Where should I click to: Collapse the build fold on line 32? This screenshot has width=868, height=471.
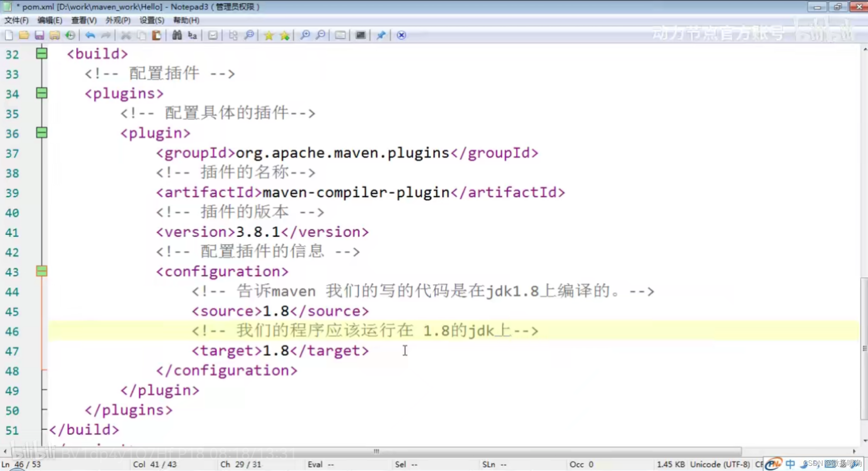41,54
